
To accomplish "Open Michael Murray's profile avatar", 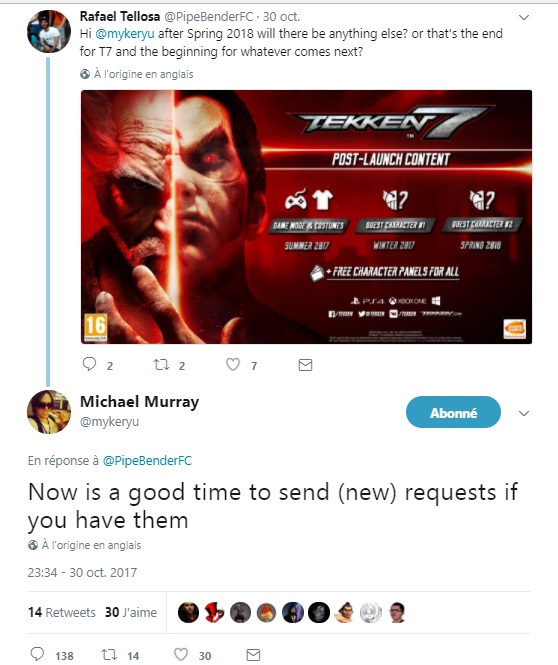I will point(49,412).
